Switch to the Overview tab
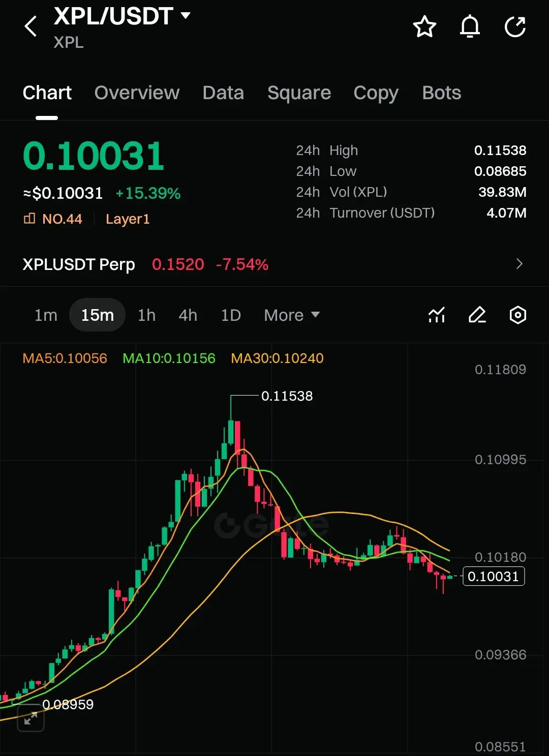549x756 pixels. tap(137, 93)
